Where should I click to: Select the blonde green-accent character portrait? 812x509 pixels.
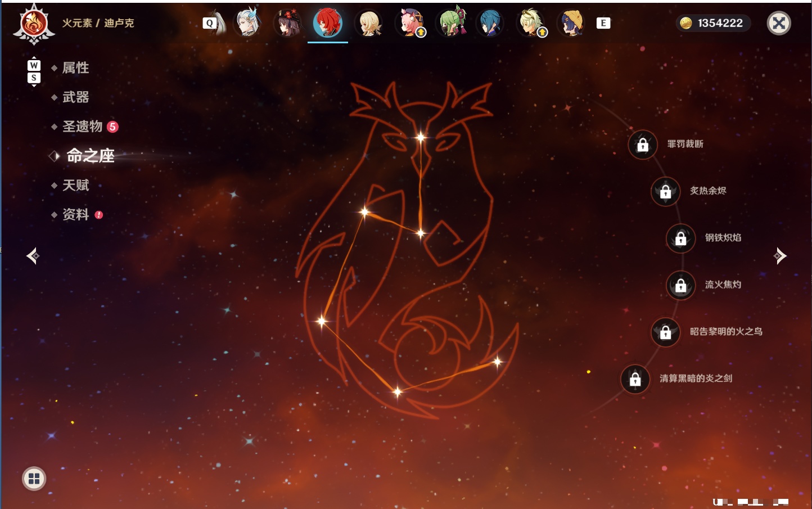[531, 23]
